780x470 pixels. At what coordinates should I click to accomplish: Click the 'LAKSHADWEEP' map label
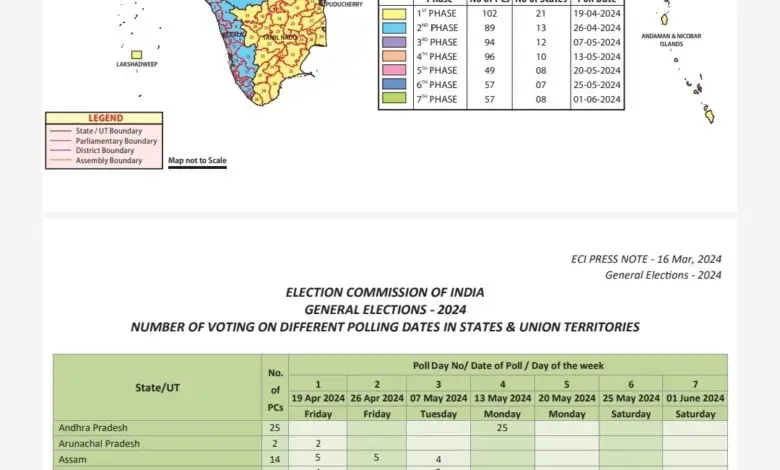point(137,64)
